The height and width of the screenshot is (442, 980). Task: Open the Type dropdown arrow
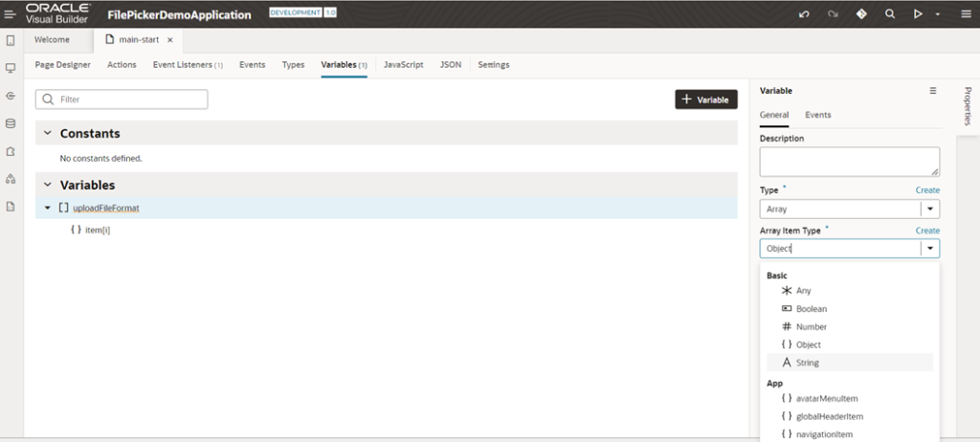[x=929, y=210]
